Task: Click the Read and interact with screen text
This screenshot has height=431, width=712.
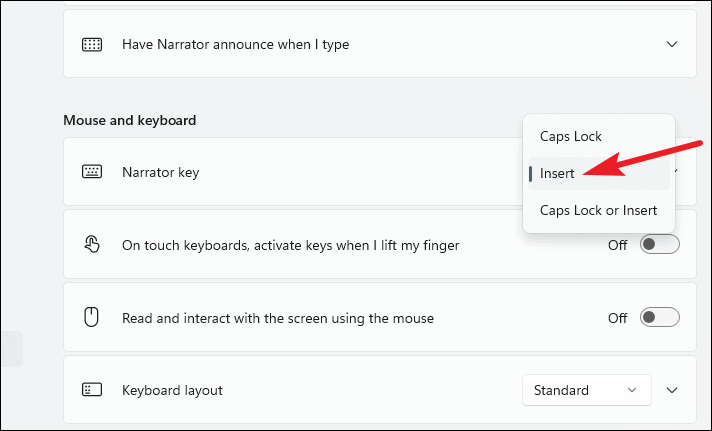Action: (278, 318)
